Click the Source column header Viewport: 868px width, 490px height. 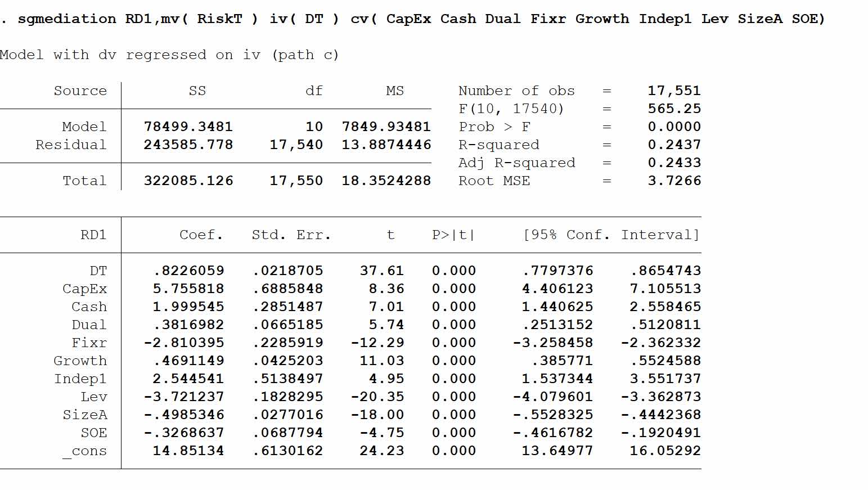pos(80,91)
